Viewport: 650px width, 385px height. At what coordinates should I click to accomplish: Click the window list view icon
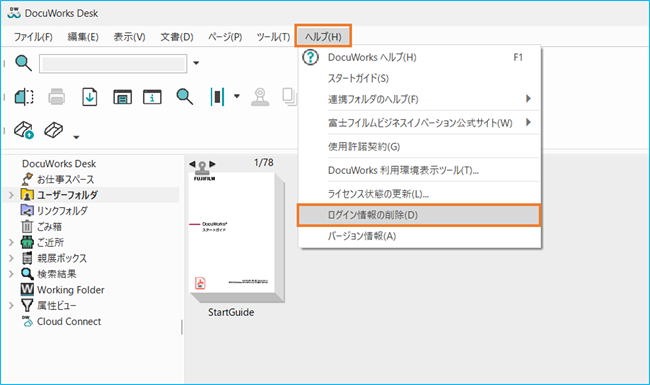coord(122,97)
